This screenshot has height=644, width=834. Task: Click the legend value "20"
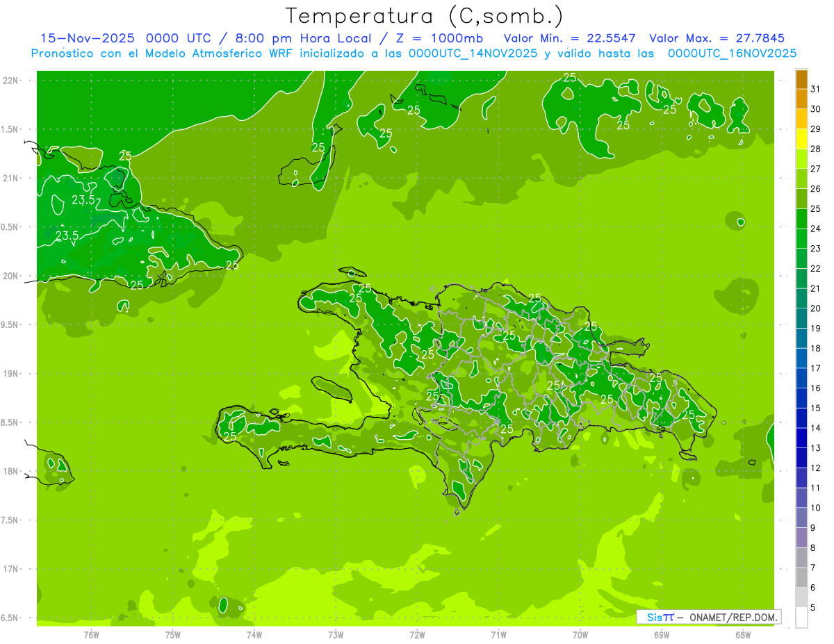coord(816,308)
